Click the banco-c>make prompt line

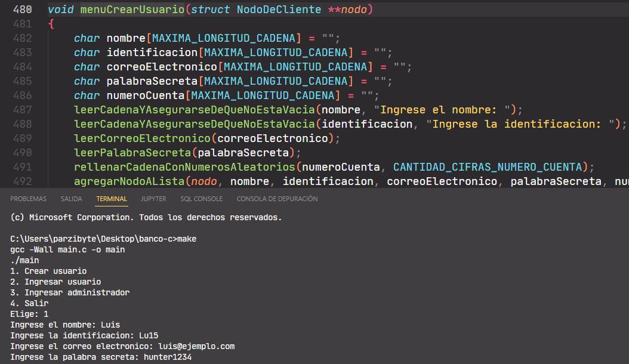click(103, 239)
